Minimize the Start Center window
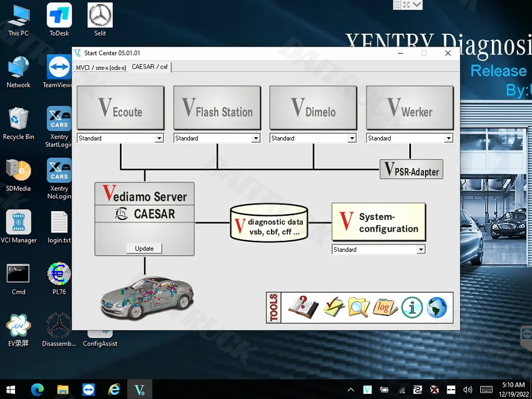The width and height of the screenshot is (532, 399). click(x=401, y=54)
